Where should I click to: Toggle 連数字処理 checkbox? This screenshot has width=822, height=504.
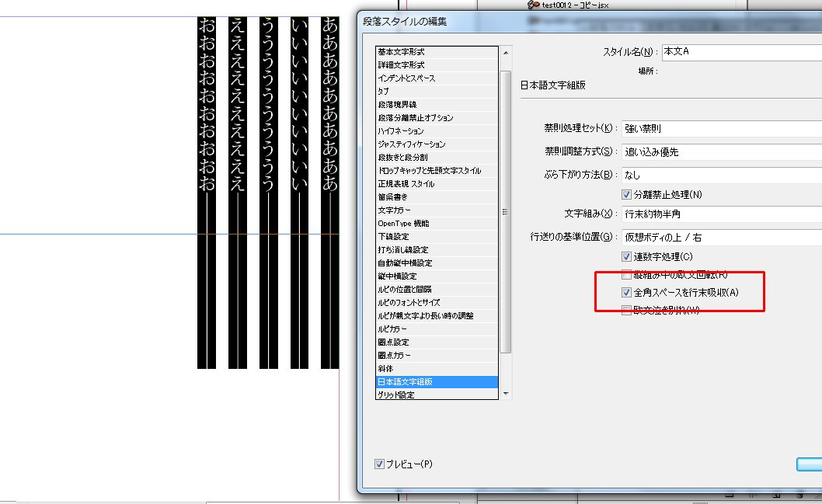click(626, 257)
